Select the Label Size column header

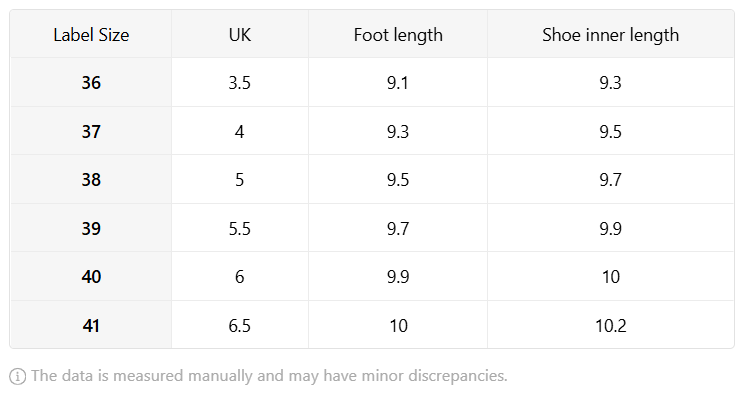pos(91,35)
